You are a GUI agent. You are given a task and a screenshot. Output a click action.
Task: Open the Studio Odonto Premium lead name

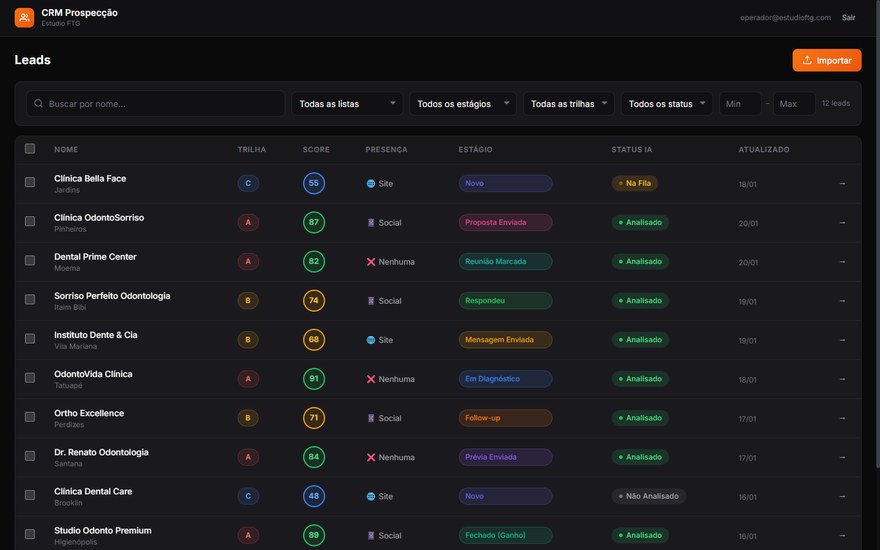pyautogui.click(x=103, y=530)
